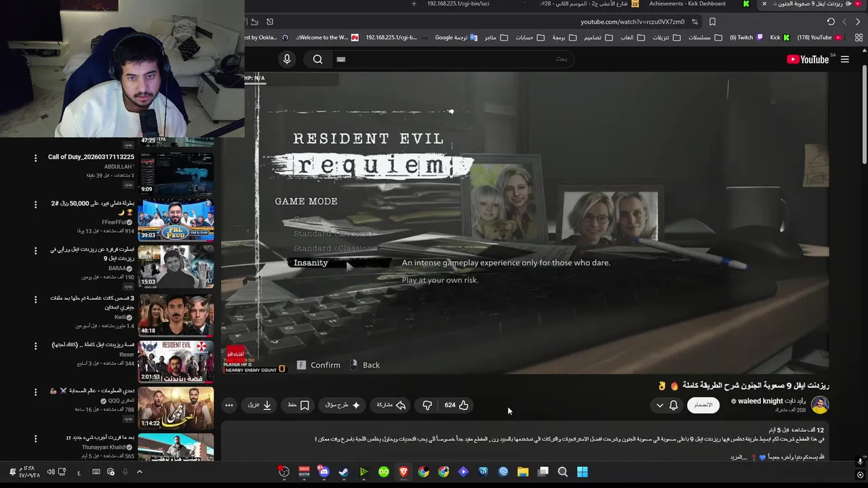Open the تنزيلات bookmarks folder
The height and width of the screenshot is (488, 868).
667,37
